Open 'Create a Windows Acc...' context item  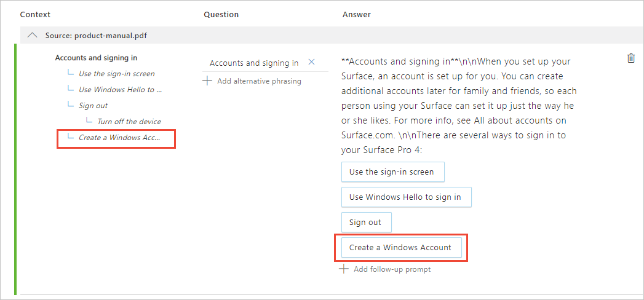click(119, 138)
